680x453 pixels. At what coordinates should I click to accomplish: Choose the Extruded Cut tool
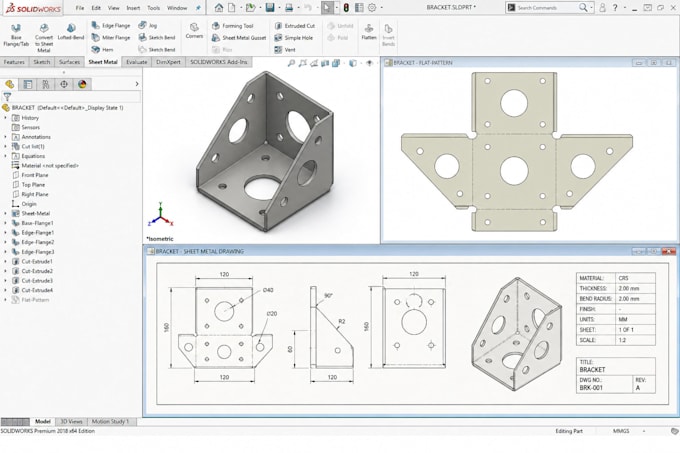point(295,26)
